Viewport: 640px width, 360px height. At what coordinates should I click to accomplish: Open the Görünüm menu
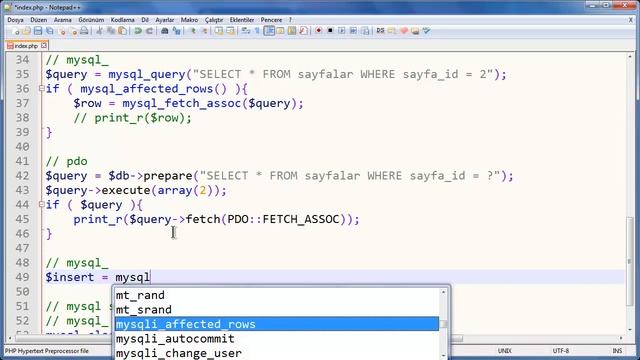point(91,20)
